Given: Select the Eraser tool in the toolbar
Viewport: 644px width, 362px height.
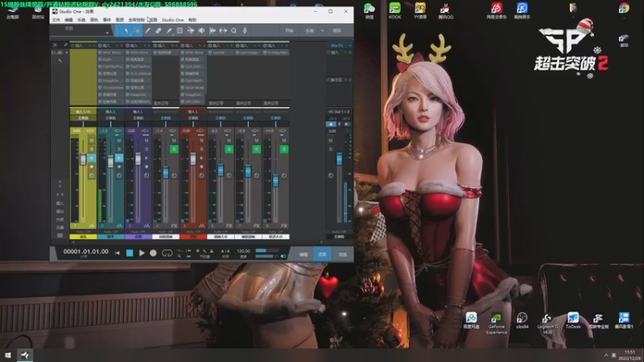Looking at the screenshot, I should (x=158, y=31).
